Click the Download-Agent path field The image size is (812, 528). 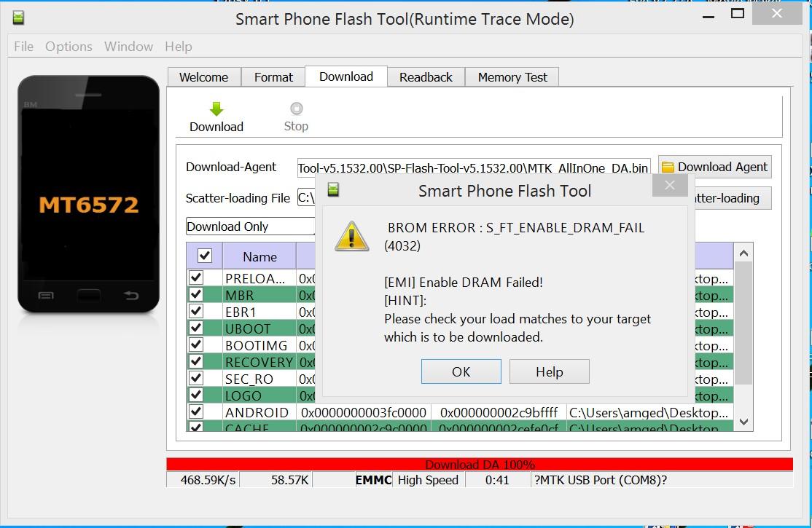pos(473,168)
